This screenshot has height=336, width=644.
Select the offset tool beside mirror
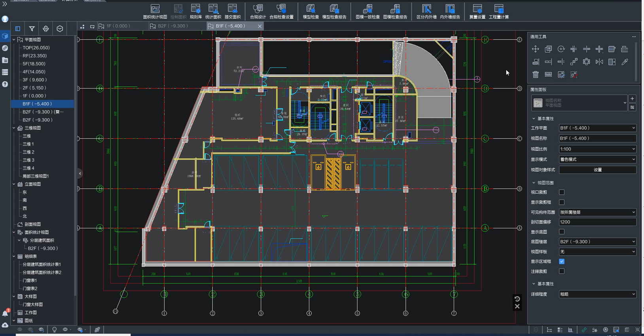tap(612, 62)
